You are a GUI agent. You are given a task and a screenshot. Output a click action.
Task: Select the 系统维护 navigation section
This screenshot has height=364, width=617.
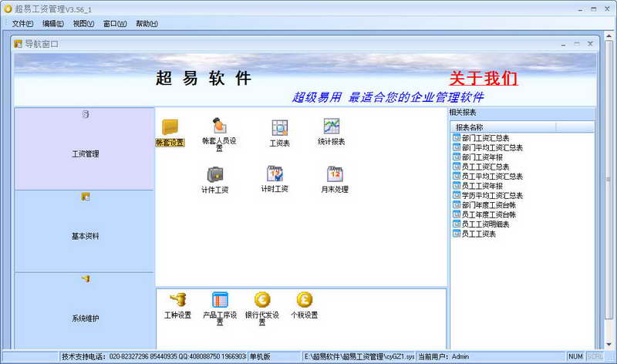click(85, 311)
